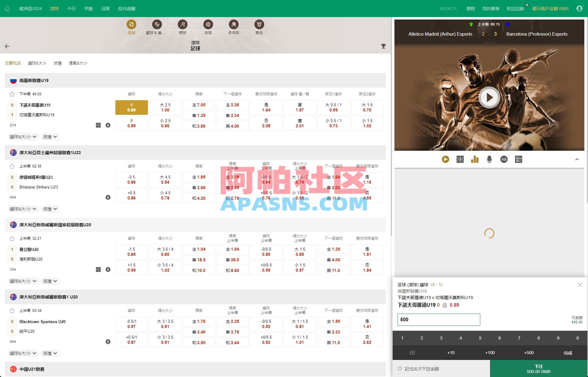Open the 籃球&美式 sport category icon
Screen dimensions: 588x377
click(156, 24)
